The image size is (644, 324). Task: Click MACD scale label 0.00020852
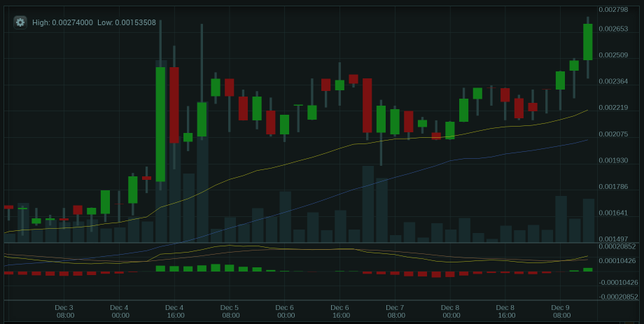point(617,246)
